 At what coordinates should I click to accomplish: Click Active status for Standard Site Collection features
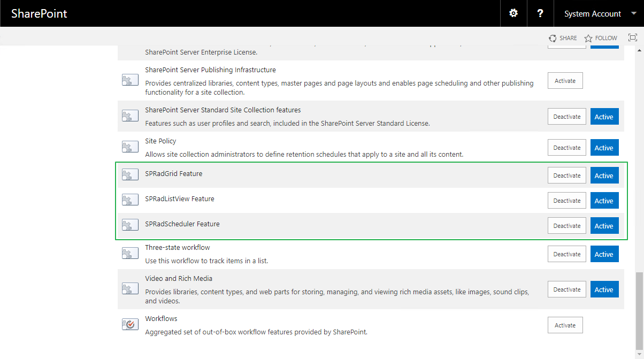[x=604, y=117]
